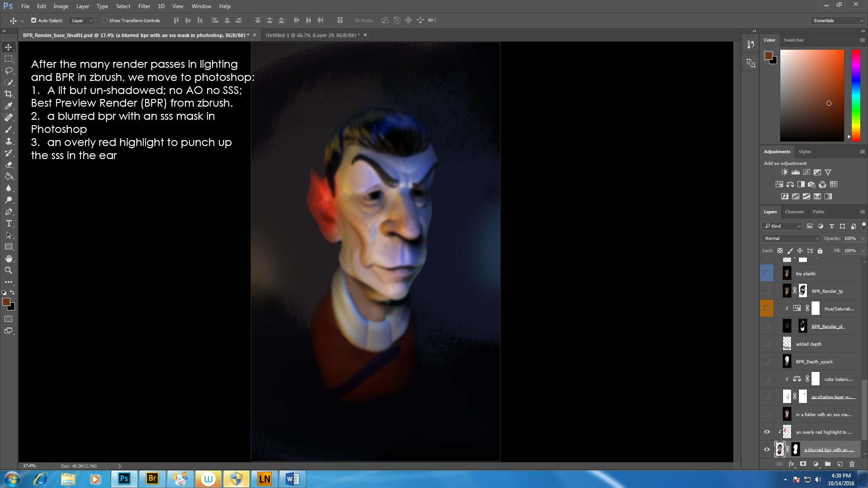Enable Show Transform Controls checkbox
The height and width of the screenshot is (488, 868).
pyautogui.click(x=104, y=20)
